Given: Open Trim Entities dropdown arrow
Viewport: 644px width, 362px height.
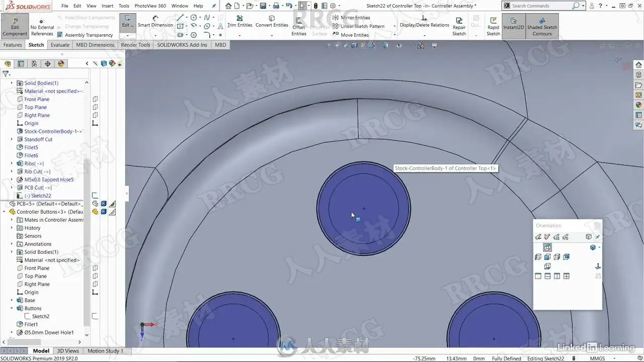Looking at the screenshot, I should (x=239, y=36).
